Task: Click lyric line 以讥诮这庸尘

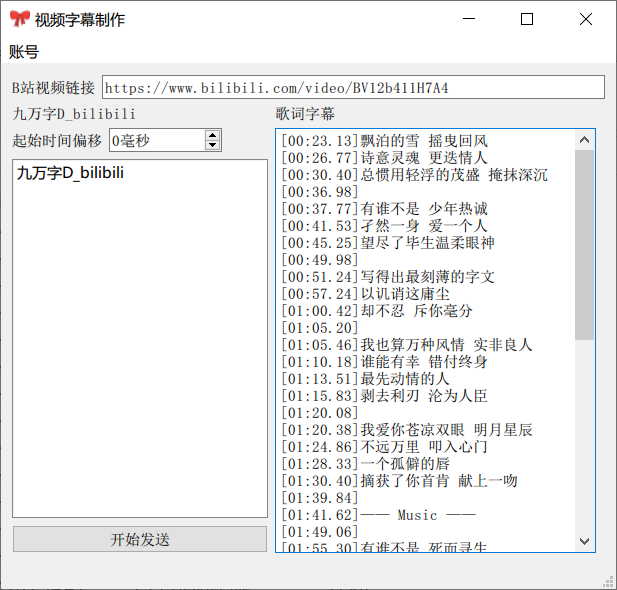Action: (x=366, y=294)
